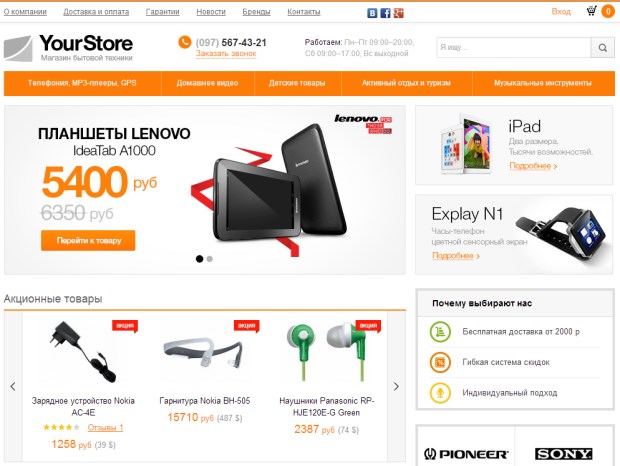Click the YourStore logo
The height and width of the screenshot is (466, 620).
click(x=68, y=48)
